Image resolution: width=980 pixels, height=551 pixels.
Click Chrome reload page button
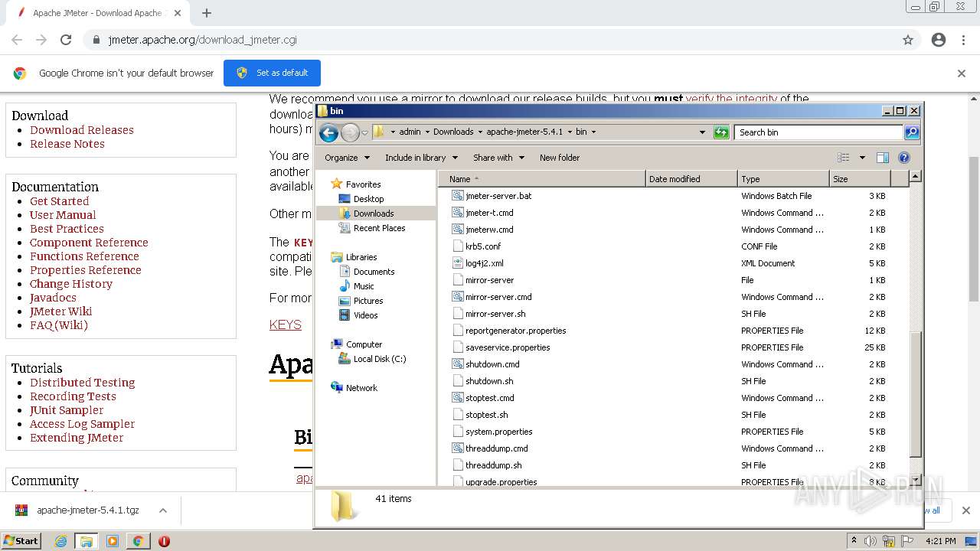pos(66,40)
